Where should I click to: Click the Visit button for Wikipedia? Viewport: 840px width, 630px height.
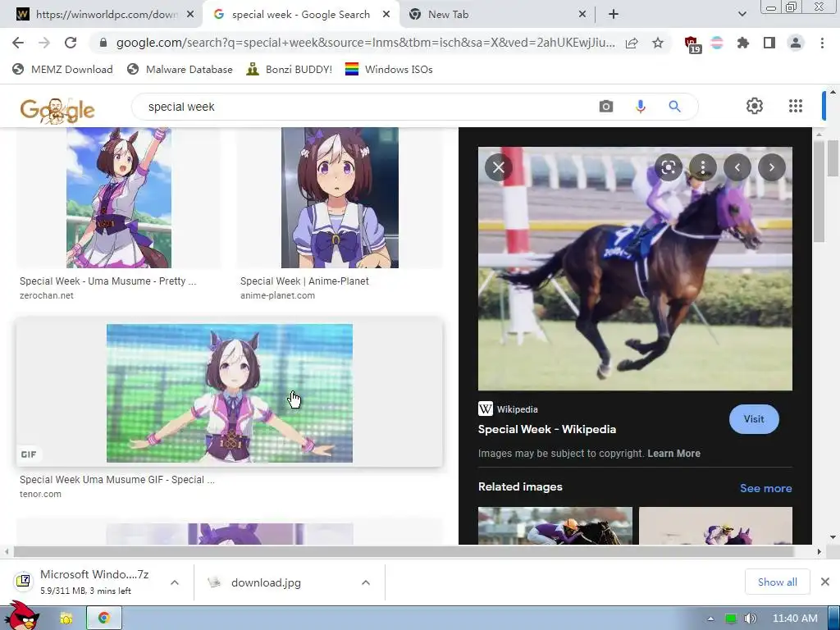tap(754, 419)
